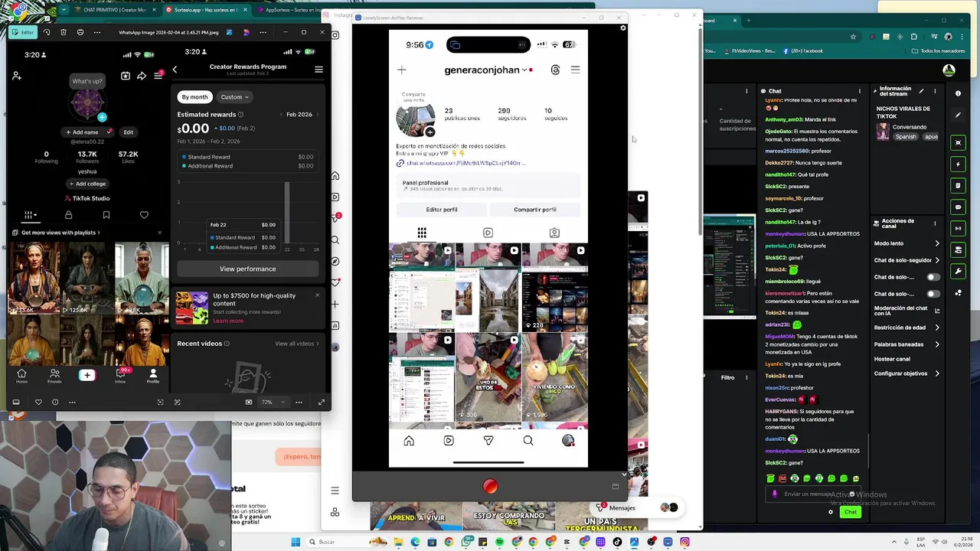Open the Instagram app from taskbar
Viewport: 980px width, 551px height.
(684, 542)
